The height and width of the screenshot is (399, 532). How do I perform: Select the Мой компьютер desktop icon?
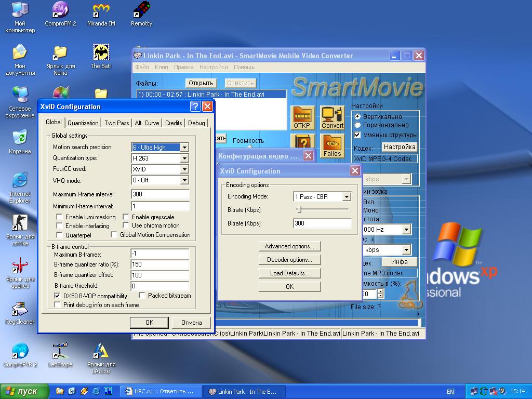tap(20, 17)
